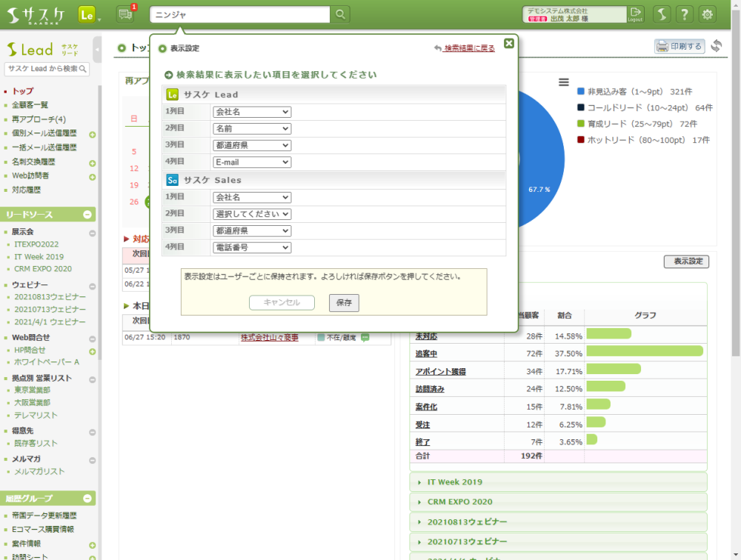Open the notification messages icon
Screen dimensions: 741x560
(x=125, y=14)
